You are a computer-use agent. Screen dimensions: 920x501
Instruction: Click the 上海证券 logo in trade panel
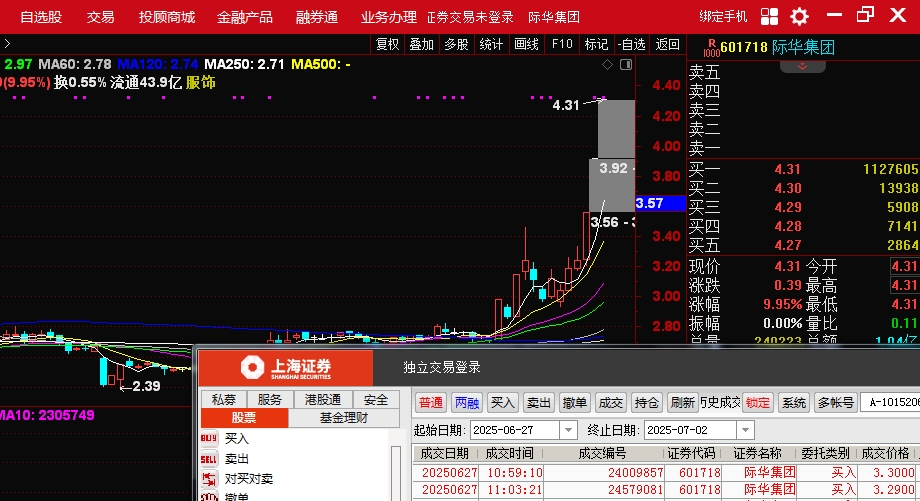pyautogui.click(x=286, y=368)
